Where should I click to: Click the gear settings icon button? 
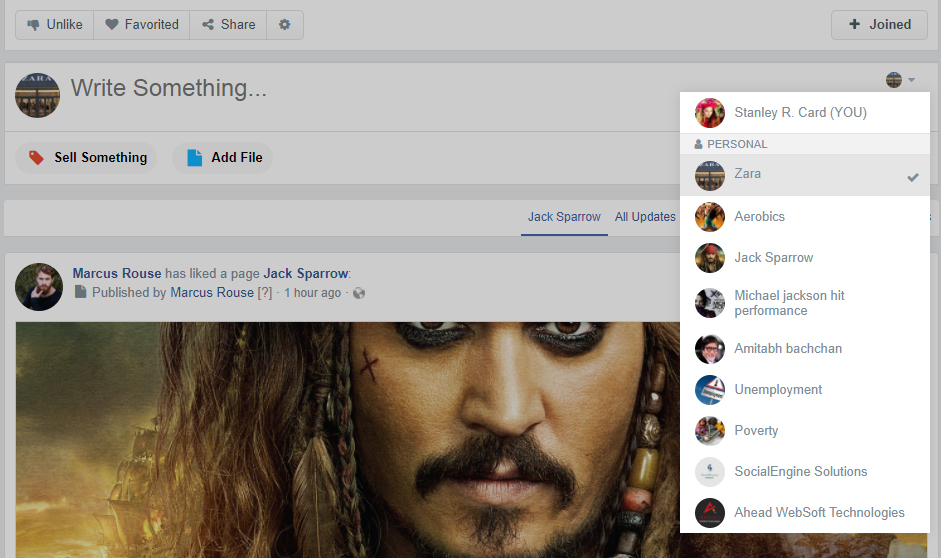point(285,25)
